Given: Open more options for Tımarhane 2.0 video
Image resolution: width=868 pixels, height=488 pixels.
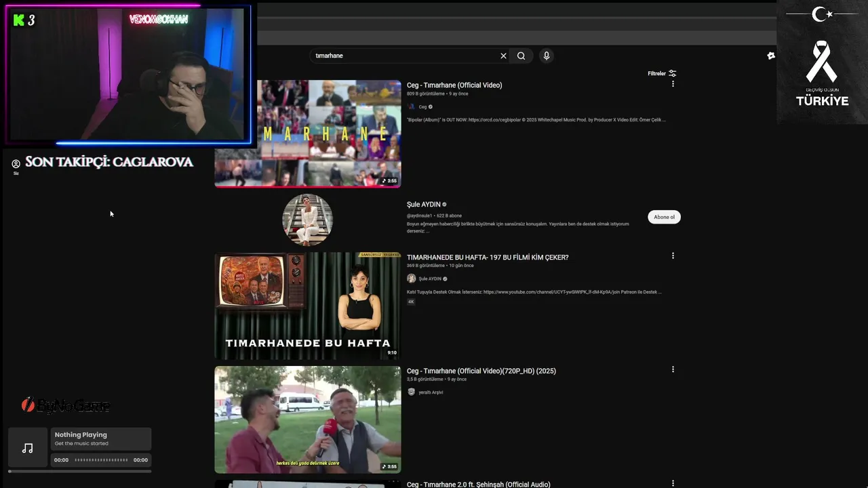Looking at the screenshot, I should (673, 483).
